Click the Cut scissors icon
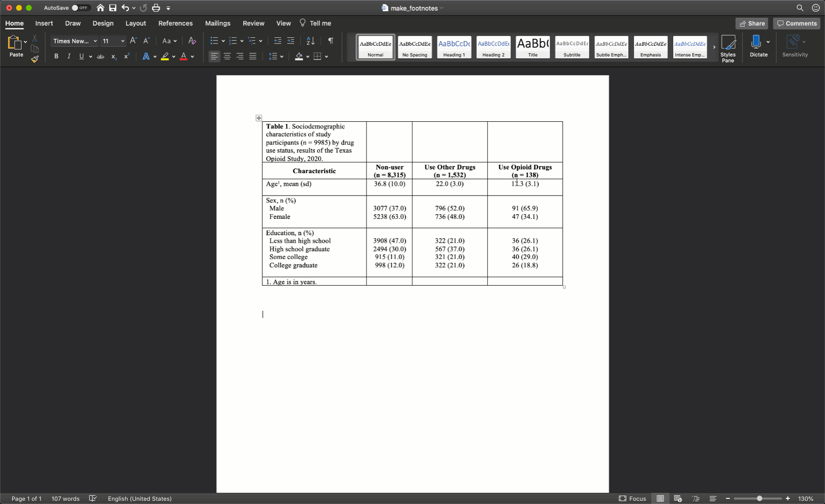Image resolution: width=825 pixels, height=504 pixels. click(x=35, y=38)
